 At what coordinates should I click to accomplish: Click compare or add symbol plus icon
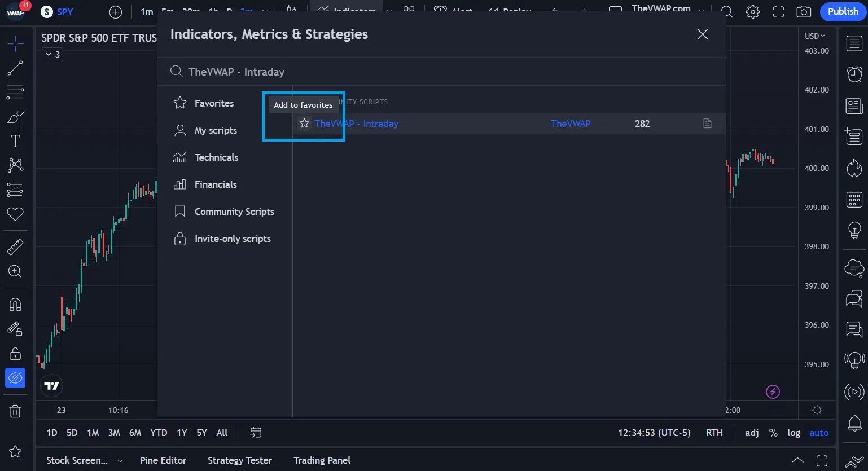[x=115, y=12]
